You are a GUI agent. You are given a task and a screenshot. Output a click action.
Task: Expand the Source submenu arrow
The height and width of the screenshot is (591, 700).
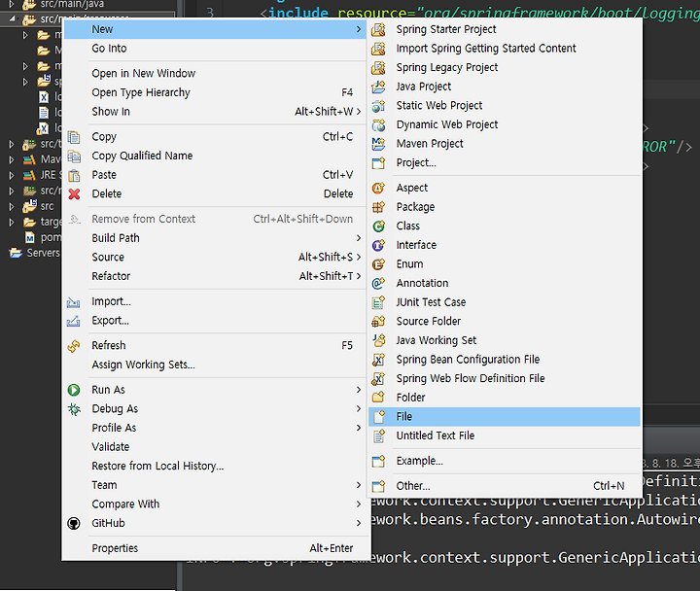[x=359, y=258]
